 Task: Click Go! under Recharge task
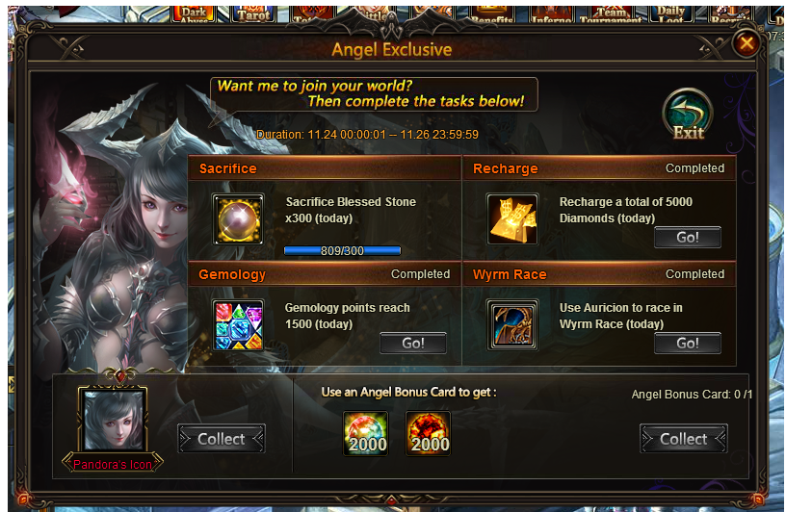[x=687, y=238]
